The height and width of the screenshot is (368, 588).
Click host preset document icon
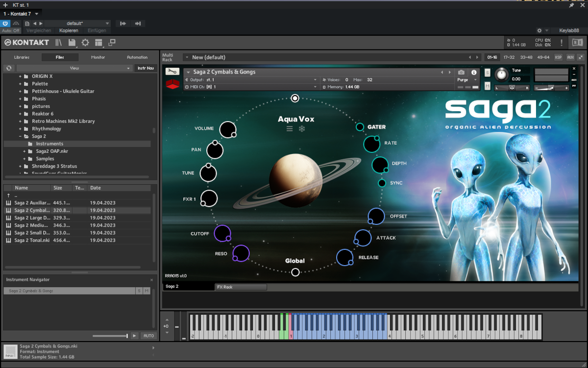(x=27, y=24)
